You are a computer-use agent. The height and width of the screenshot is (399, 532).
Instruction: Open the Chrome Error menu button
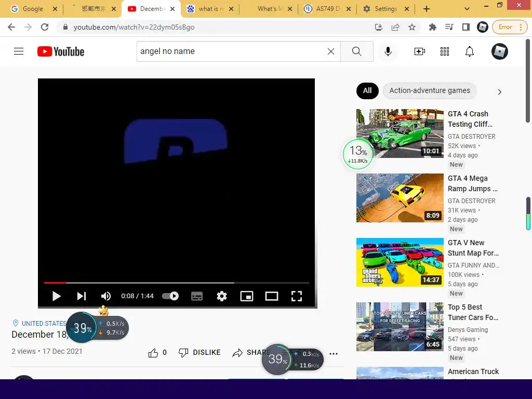tap(511, 27)
